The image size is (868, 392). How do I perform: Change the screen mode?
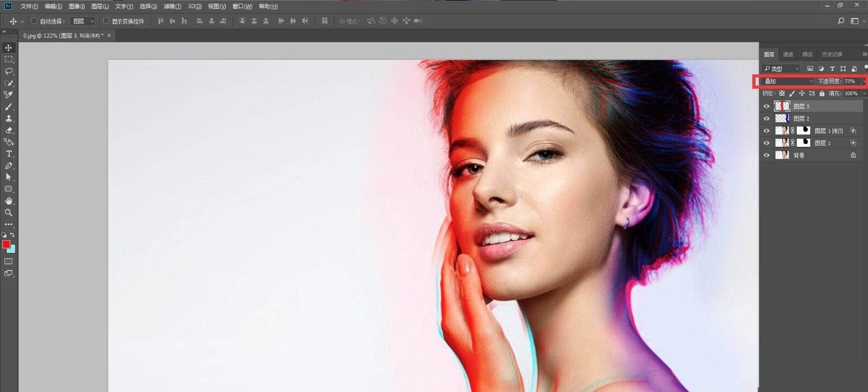pos(9,273)
